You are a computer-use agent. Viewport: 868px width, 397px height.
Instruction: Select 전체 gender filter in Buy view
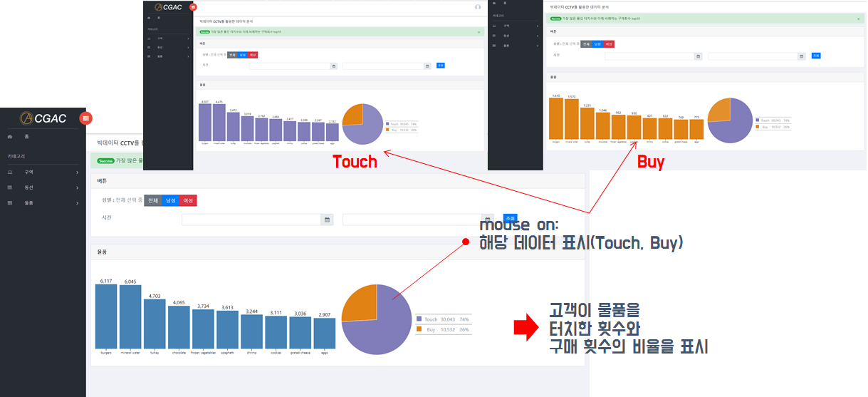tap(586, 44)
